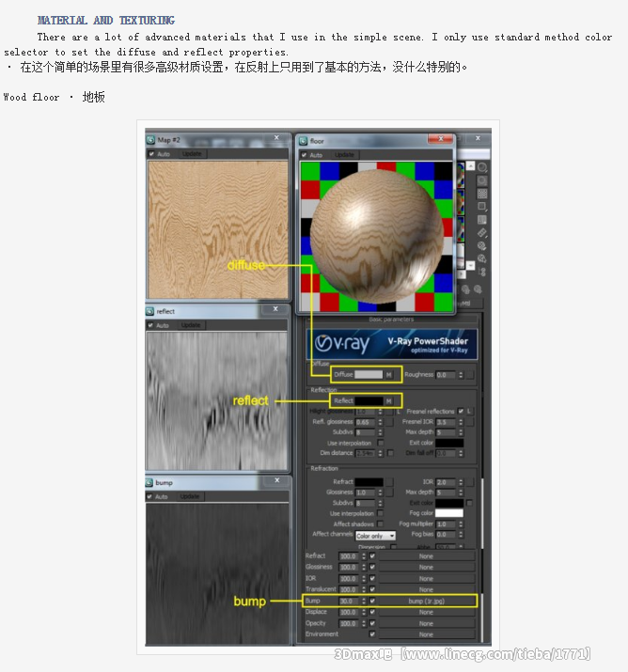Click refraction Glossiness map slot button
The width and height of the screenshot is (628, 672).
coord(389,492)
